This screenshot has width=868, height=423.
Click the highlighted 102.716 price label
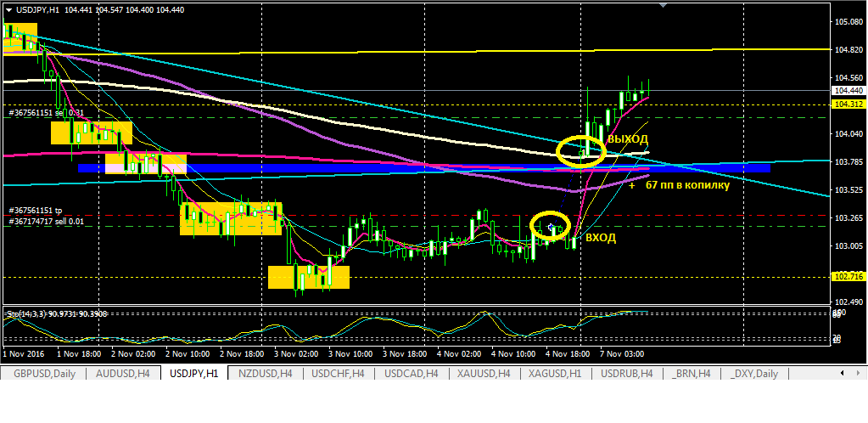pyautogui.click(x=848, y=276)
